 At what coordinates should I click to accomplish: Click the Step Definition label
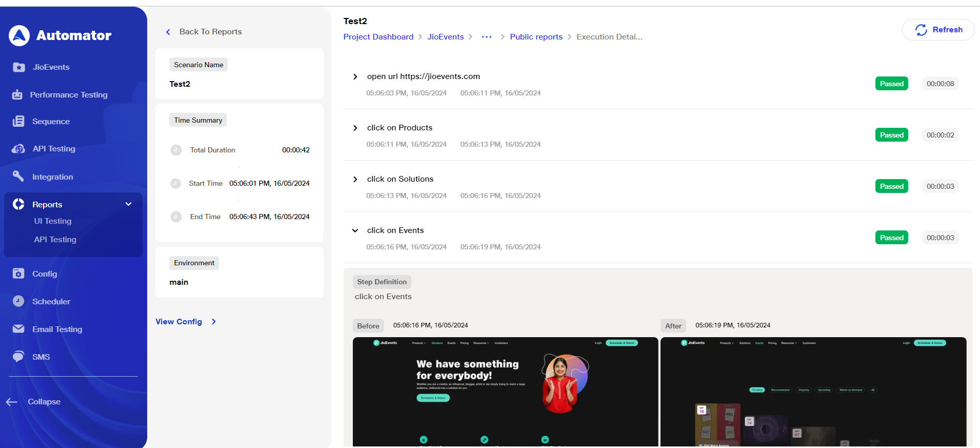tap(382, 282)
